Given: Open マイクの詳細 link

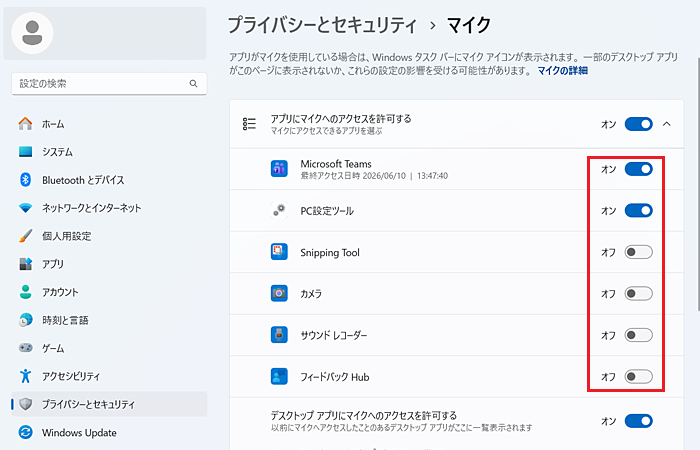Looking at the screenshot, I should point(562,71).
